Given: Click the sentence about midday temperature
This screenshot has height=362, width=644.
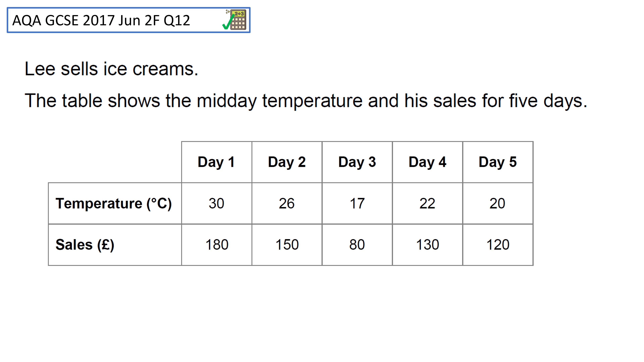Looking at the screenshot, I should click(306, 101).
